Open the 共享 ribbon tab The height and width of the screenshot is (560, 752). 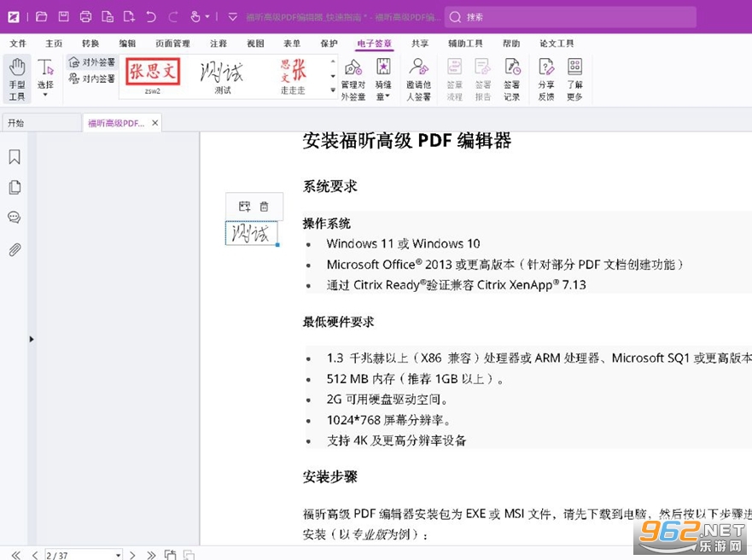[420, 44]
